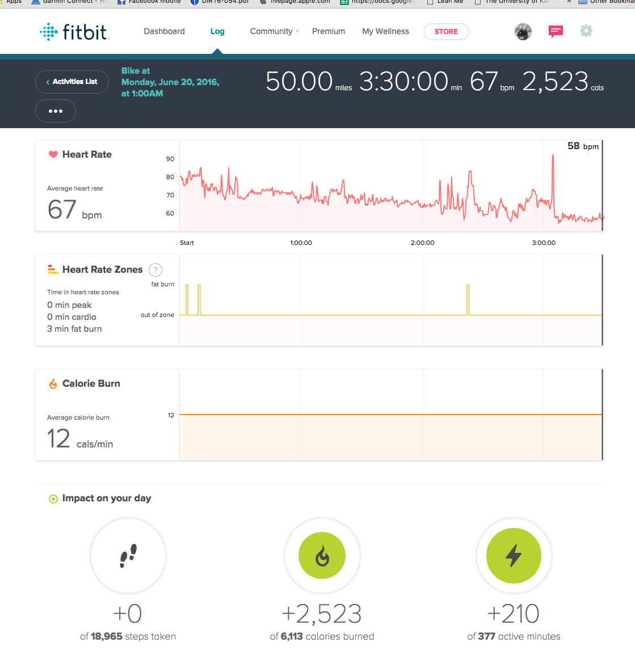Click the user profile avatar
The image size is (635, 672).
point(523,32)
